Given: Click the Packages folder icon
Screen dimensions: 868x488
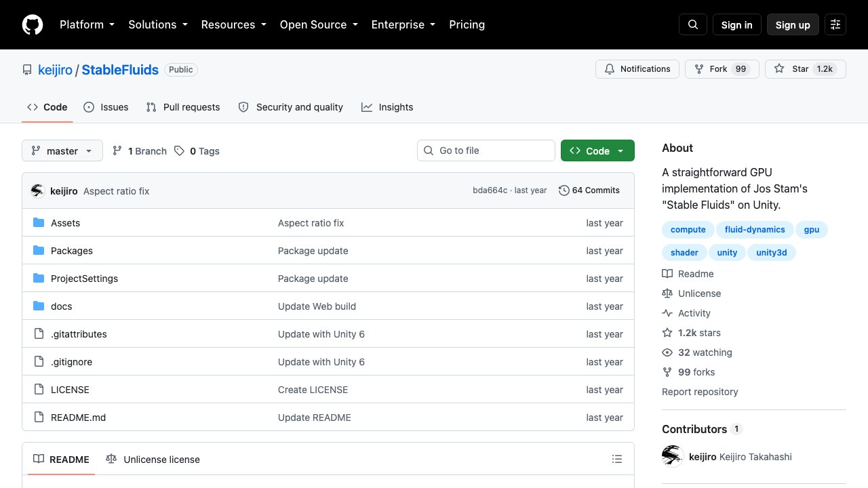Looking at the screenshot, I should [39, 251].
